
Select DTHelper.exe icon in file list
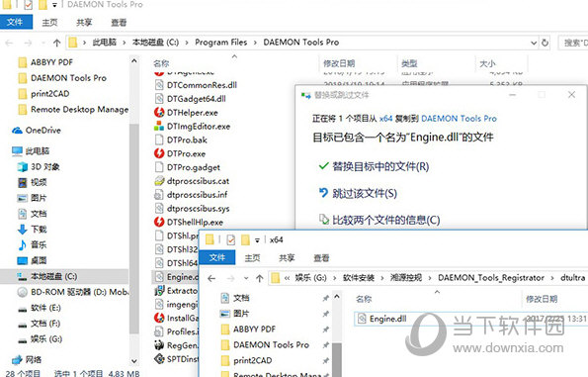tap(159, 112)
